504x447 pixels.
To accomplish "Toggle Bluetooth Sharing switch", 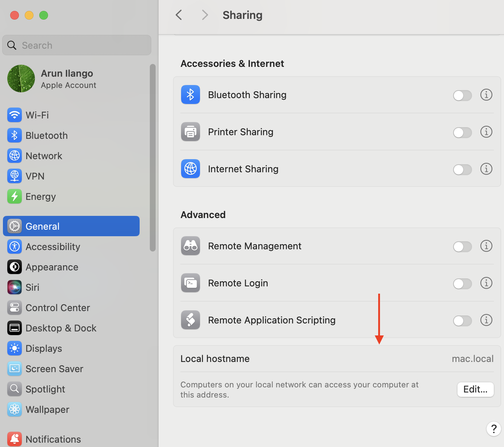I will tap(463, 95).
